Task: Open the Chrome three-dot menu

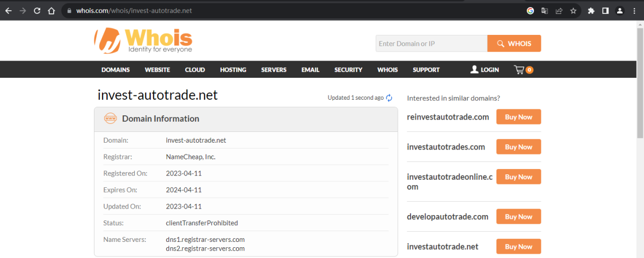Action: pyautogui.click(x=634, y=11)
